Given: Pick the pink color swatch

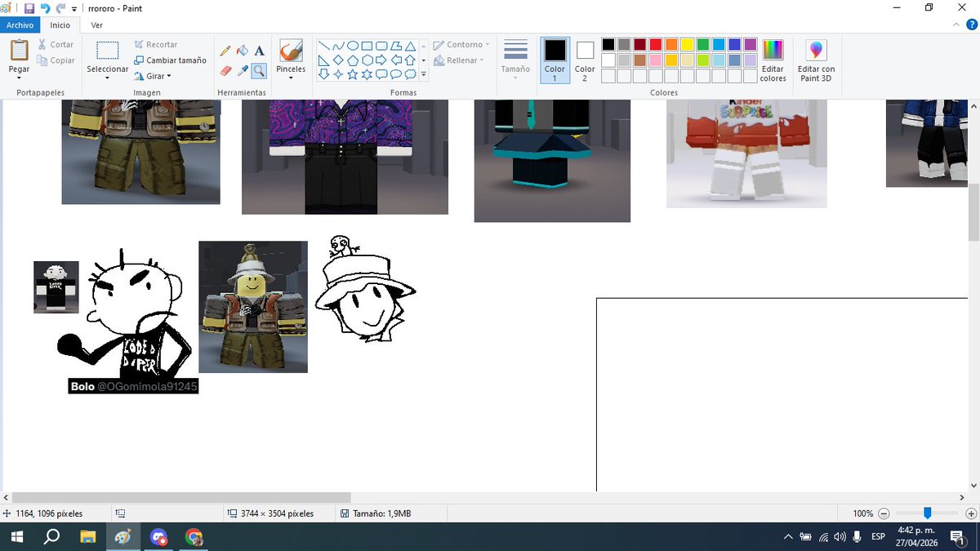Looking at the screenshot, I should (656, 60).
